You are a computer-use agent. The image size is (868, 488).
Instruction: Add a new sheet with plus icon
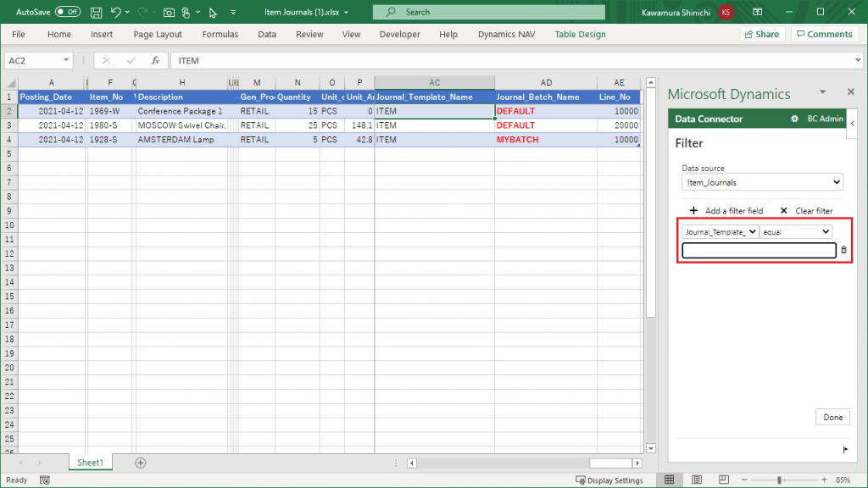[141, 463]
